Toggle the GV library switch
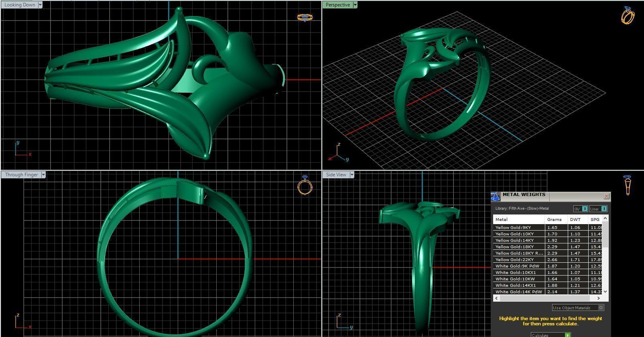Viewport: 644px width, 337px height. coord(581,208)
